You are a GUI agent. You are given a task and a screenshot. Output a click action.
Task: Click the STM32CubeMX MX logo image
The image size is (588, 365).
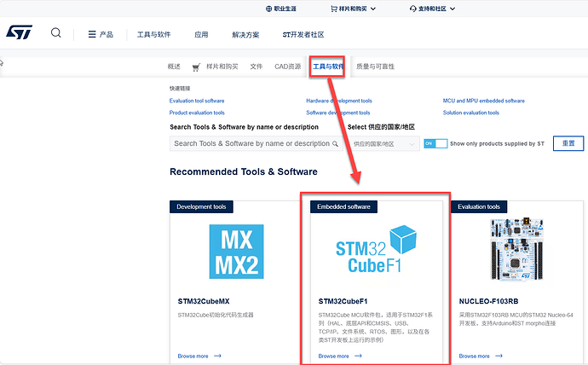pyautogui.click(x=236, y=252)
